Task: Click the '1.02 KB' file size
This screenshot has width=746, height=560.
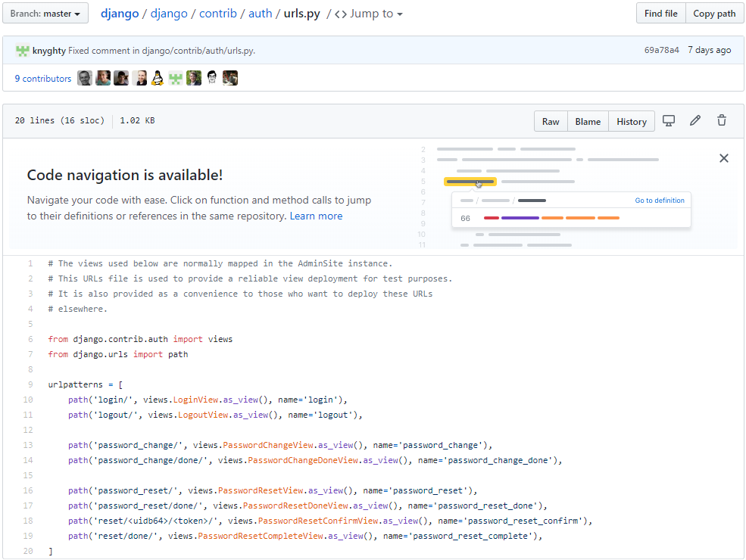Action: click(137, 121)
